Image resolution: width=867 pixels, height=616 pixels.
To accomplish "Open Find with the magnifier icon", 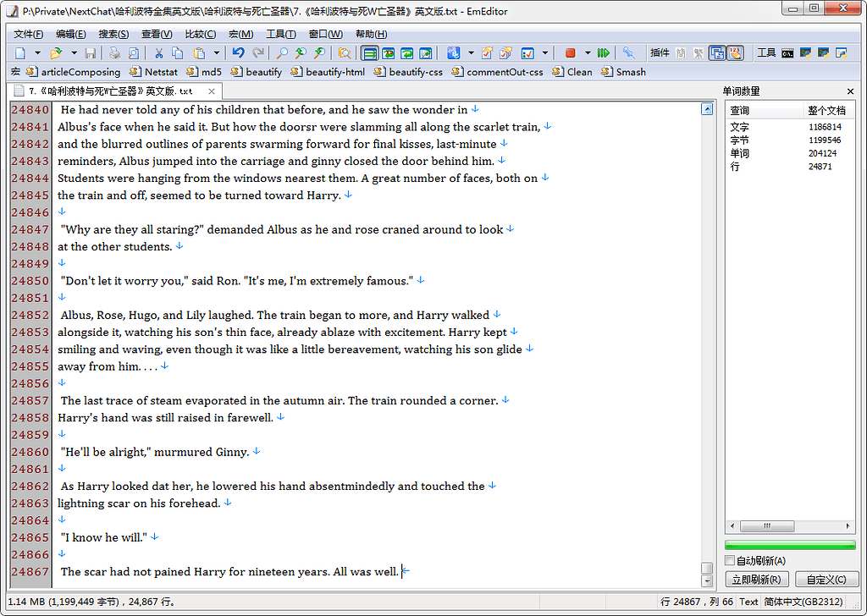I will [x=282, y=53].
